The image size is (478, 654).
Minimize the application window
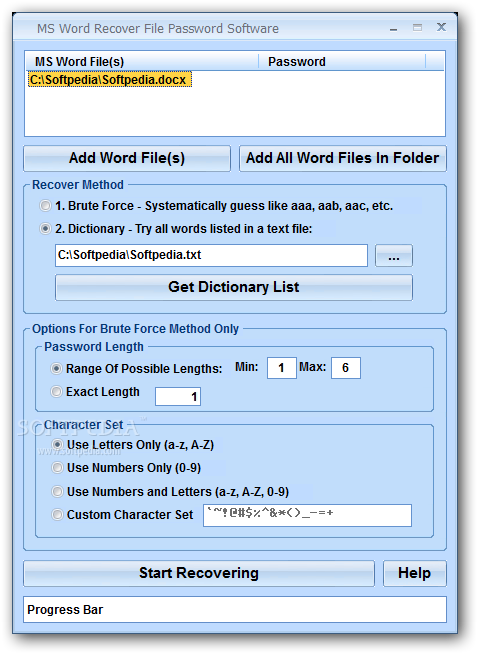click(x=393, y=29)
